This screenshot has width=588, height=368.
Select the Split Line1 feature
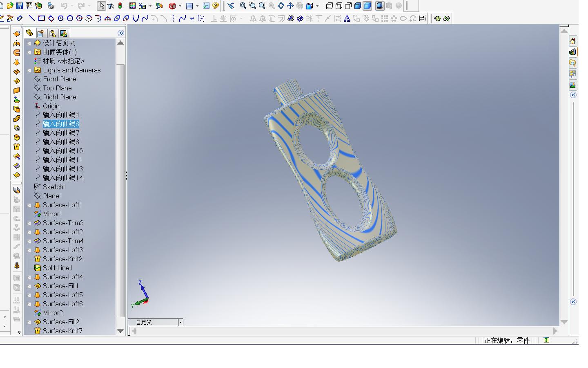pyautogui.click(x=58, y=268)
